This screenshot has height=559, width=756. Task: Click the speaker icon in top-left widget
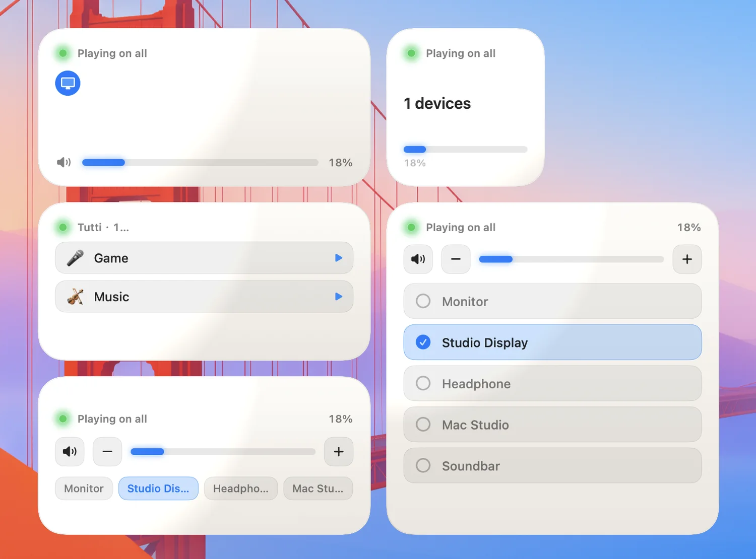[x=64, y=162]
